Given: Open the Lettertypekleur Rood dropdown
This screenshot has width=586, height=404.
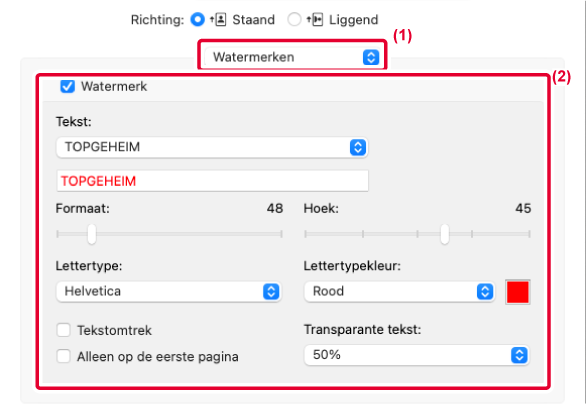Looking at the screenshot, I should click(x=400, y=292).
